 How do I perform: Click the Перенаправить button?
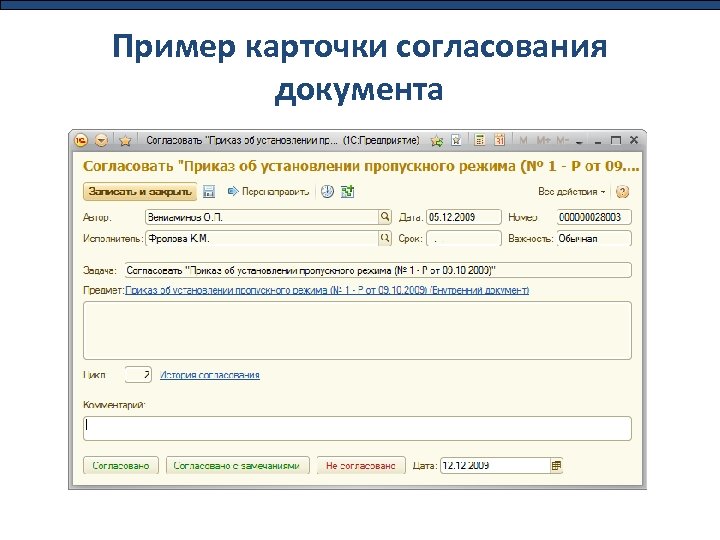[269, 191]
